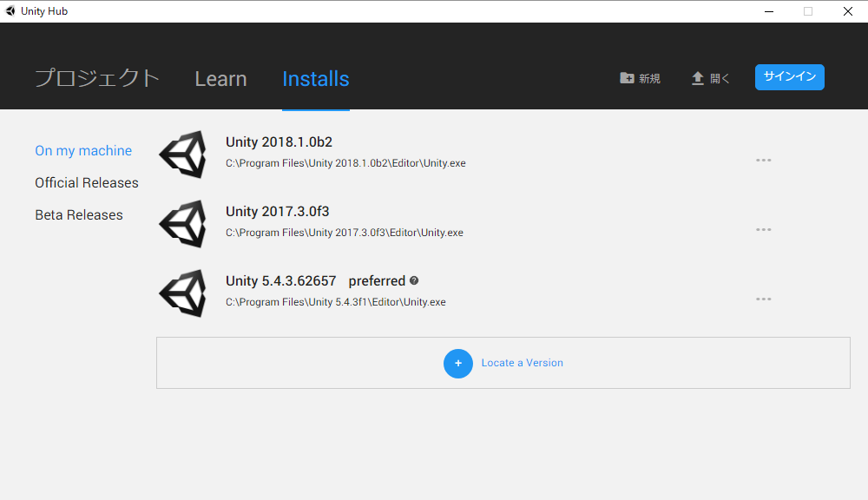Close the Unity Hub window
Image resolution: width=868 pixels, height=500 pixels.
(847, 11)
